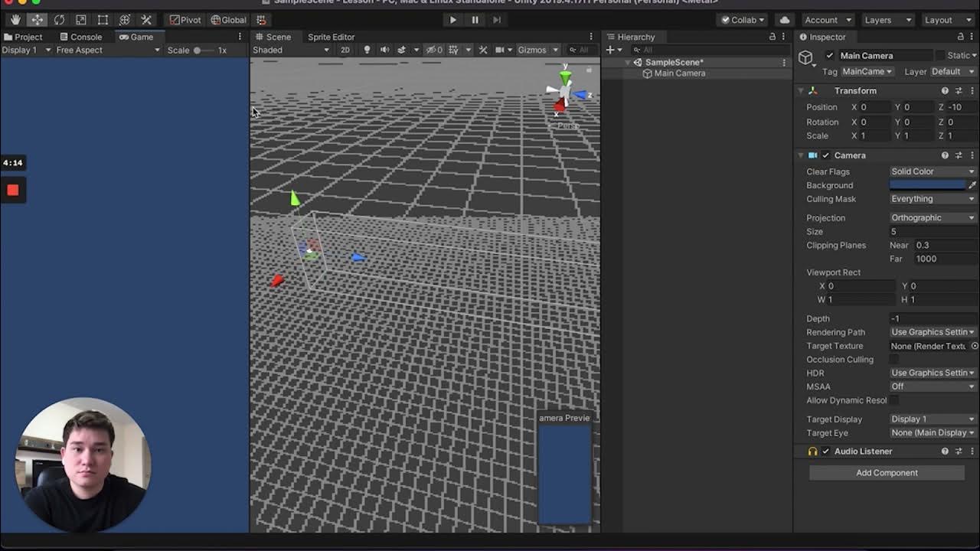
Task: Lock the Hierarchy panel
Action: pos(772,37)
